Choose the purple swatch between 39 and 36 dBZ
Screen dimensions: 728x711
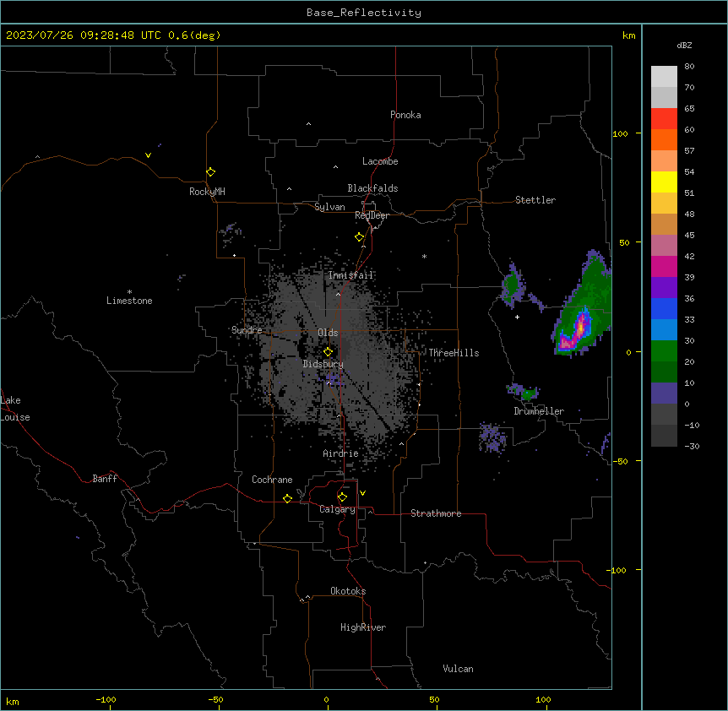[664, 288]
